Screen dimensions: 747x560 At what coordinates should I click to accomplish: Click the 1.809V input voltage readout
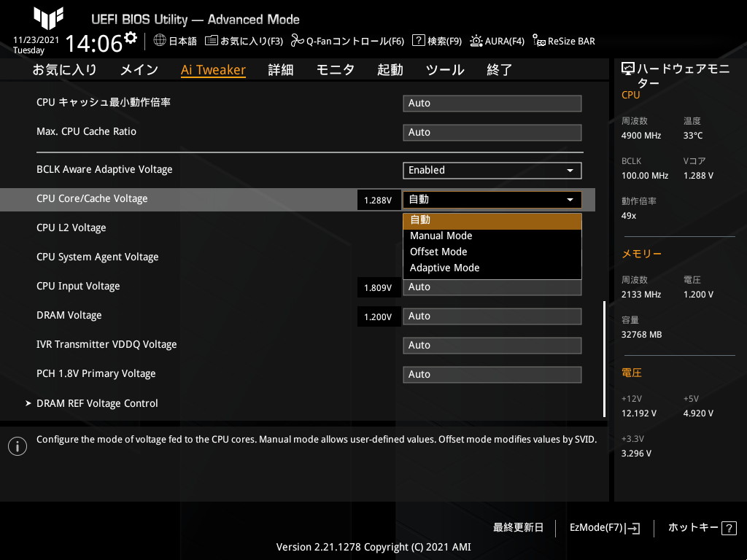point(379,287)
